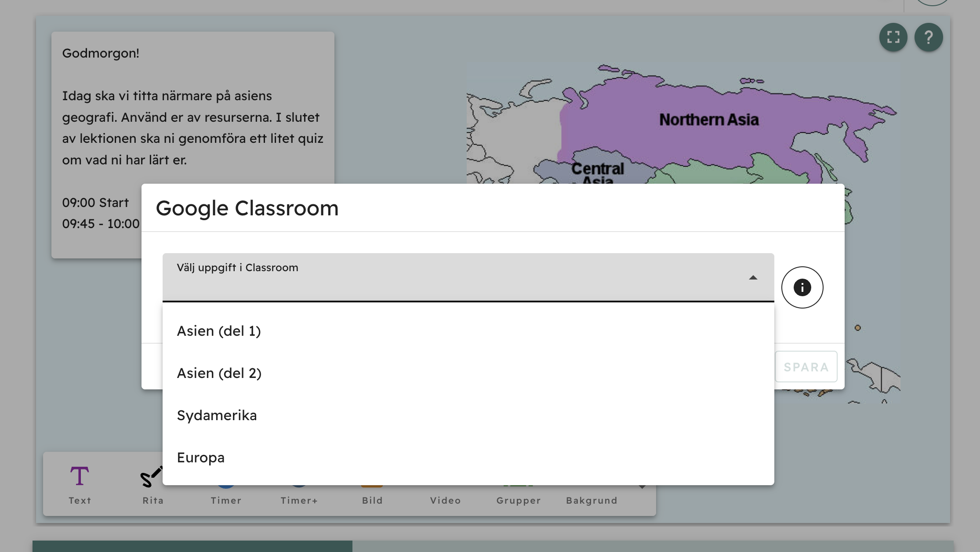Click the info icon beside dropdown
The image size is (980, 552).
pyautogui.click(x=802, y=287)
